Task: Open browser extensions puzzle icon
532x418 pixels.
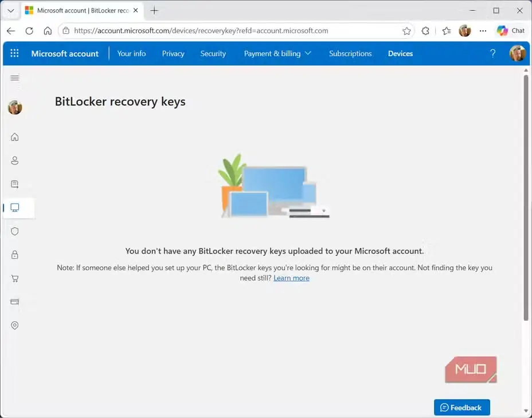Action: pyautogui.click(x=425, y=31)
